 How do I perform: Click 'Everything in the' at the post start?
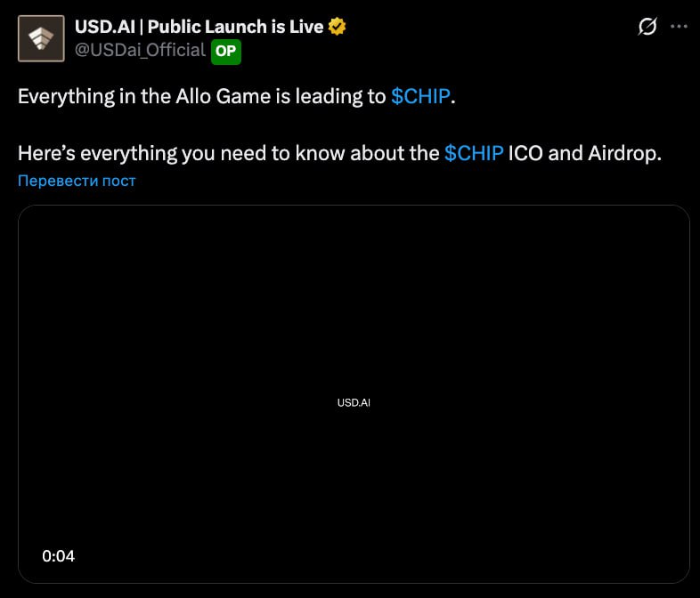click(x=77, y=96)
